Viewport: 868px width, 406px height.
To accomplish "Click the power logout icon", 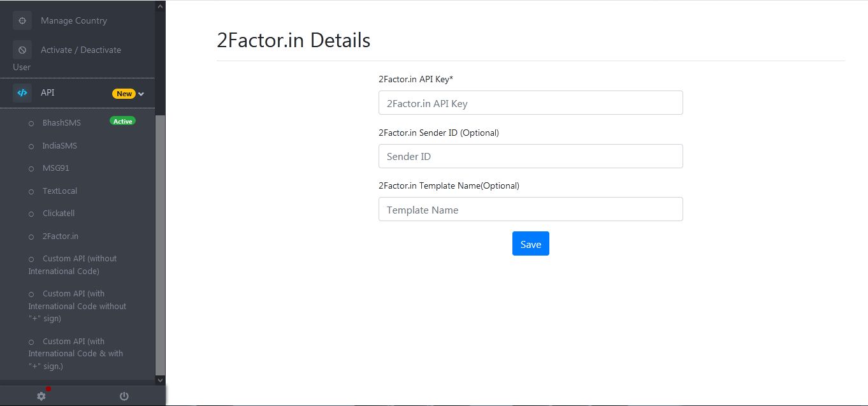I will [124, 396].
